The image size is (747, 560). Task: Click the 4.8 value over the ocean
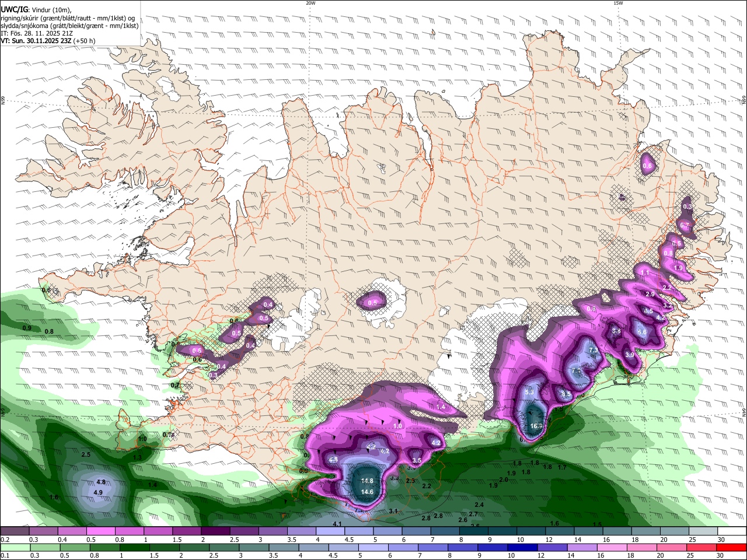pos(100,482)
